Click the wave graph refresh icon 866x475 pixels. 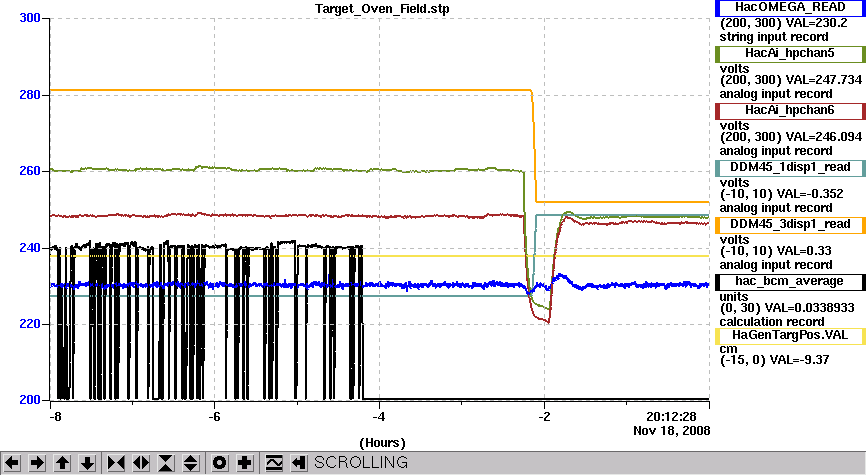(274, 463)
